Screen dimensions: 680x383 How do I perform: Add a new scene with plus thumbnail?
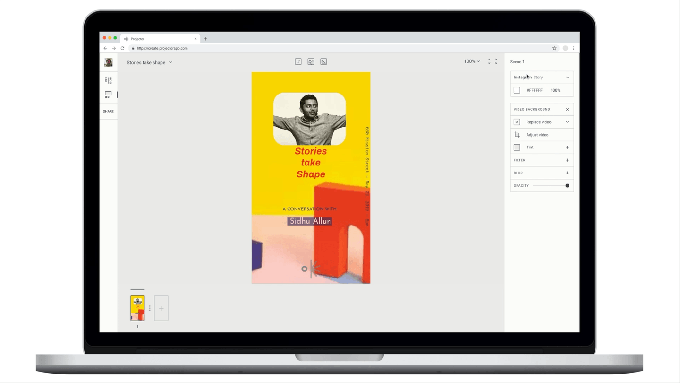[161, 308]
